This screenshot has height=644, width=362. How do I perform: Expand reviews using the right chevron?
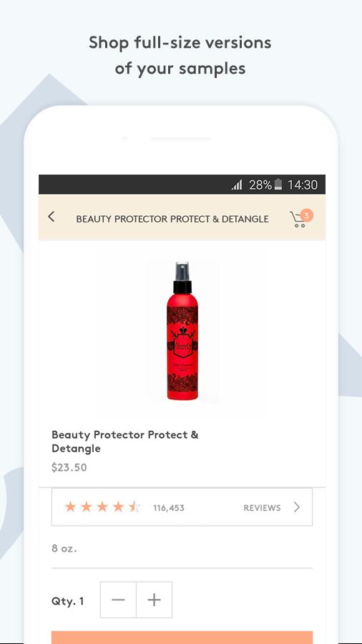[297, 507]
